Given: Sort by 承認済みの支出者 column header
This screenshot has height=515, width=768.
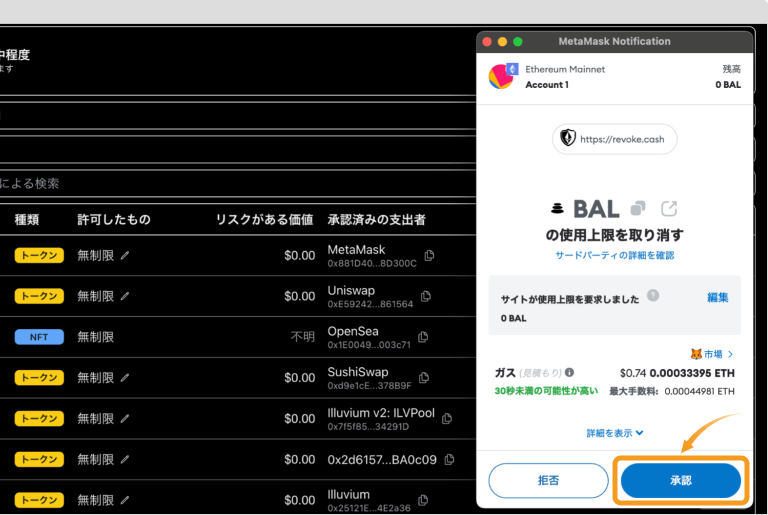Looking at the screenshot, I should (x=377, y=220).
